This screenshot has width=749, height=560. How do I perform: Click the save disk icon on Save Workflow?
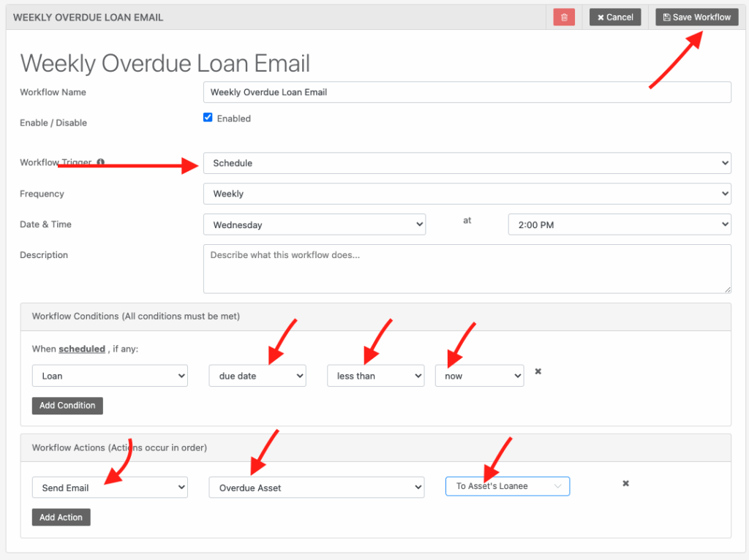pyautogui.click(x=666, y=17)
